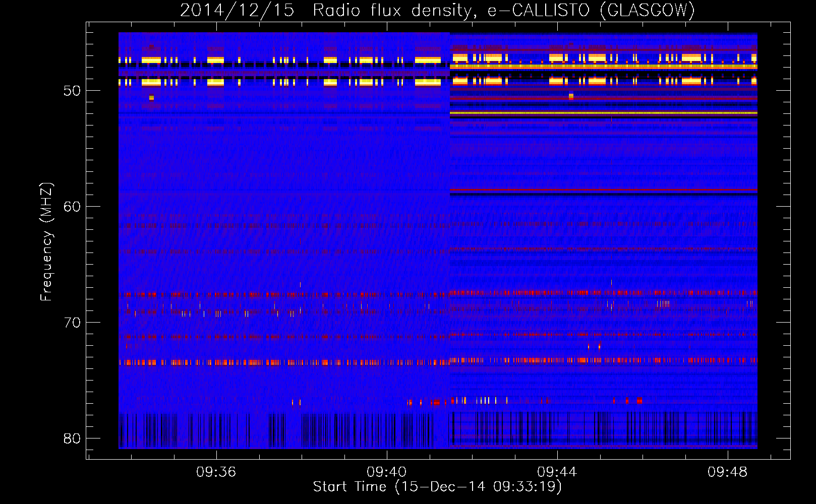Click the 09:44 time tick label
Screen dimensions: 816x504
(x=557, y=472)
